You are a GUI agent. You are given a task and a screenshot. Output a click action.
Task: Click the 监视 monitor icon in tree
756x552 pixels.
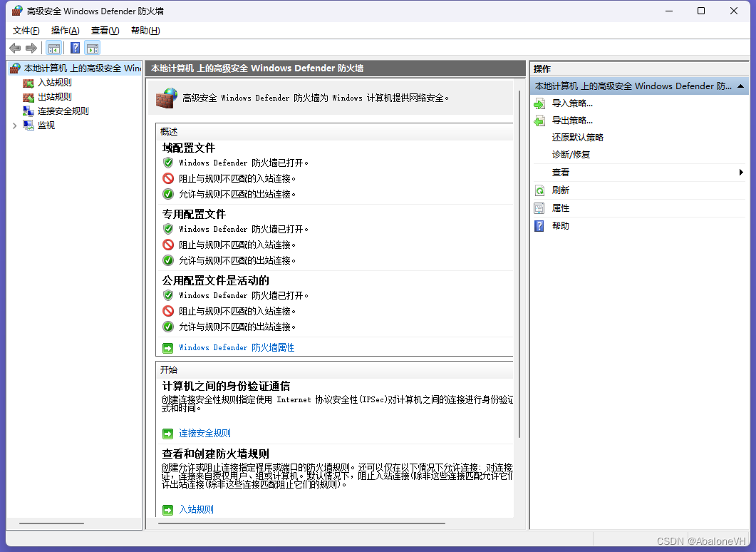29,126
